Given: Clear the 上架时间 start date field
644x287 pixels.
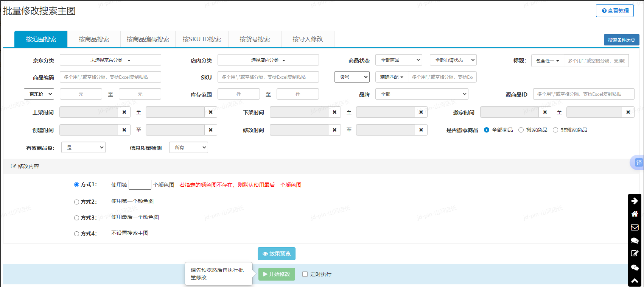Looking at the screenshot, I should 124,112.
